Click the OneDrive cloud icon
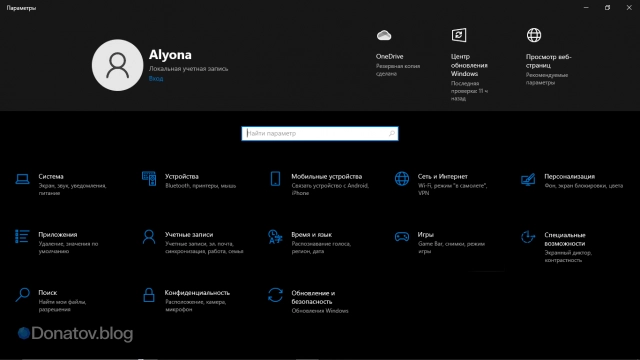Viewport: 640px width, 360px height. (384, 36)
